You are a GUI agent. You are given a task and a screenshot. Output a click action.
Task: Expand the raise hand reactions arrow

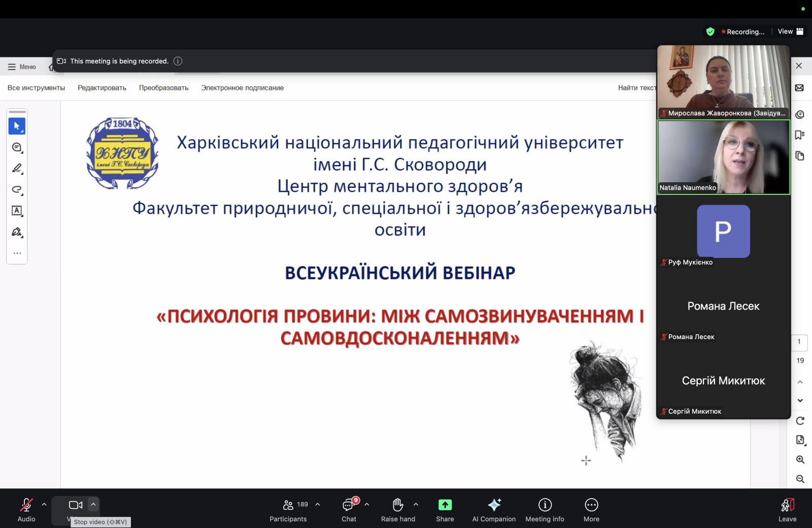pos(416,505)
